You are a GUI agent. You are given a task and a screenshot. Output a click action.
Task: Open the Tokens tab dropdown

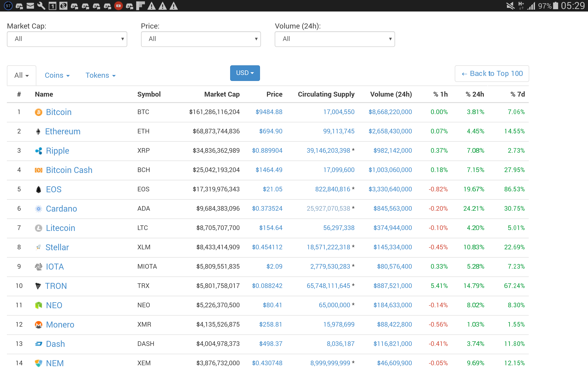pos(101,75)
